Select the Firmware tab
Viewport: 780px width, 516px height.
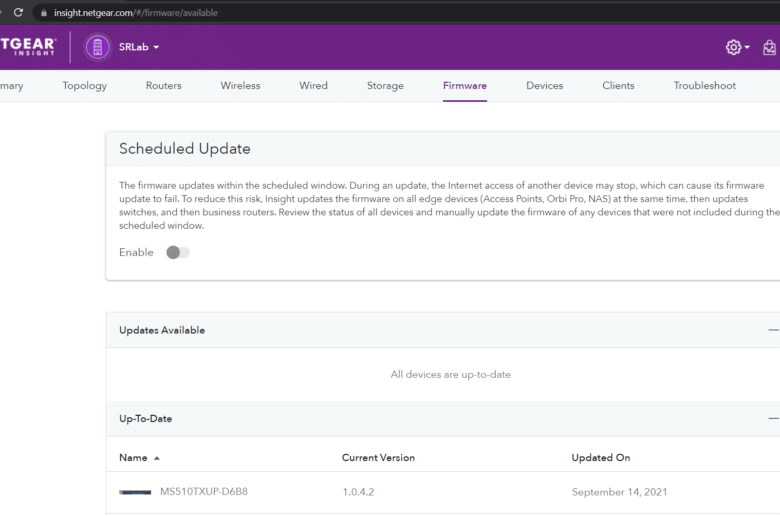[x=465, y=86]
